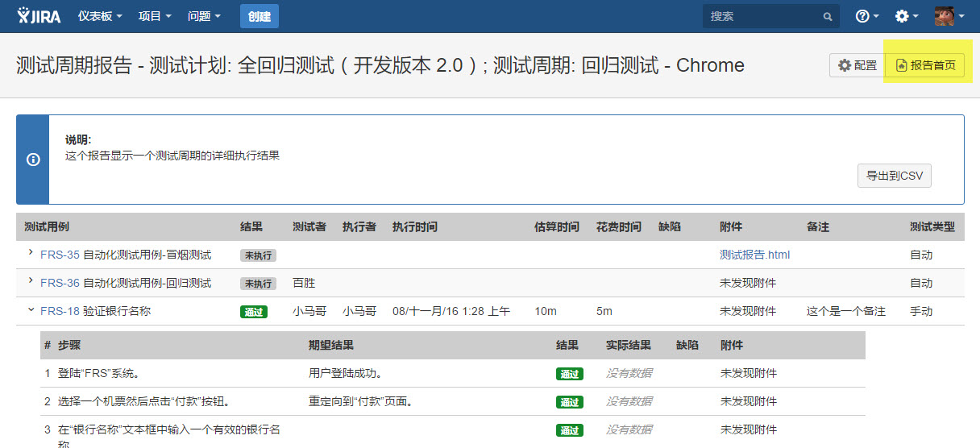Click the 配置 gear button
This screenshot has width=980, height=448.
(857, 65)
